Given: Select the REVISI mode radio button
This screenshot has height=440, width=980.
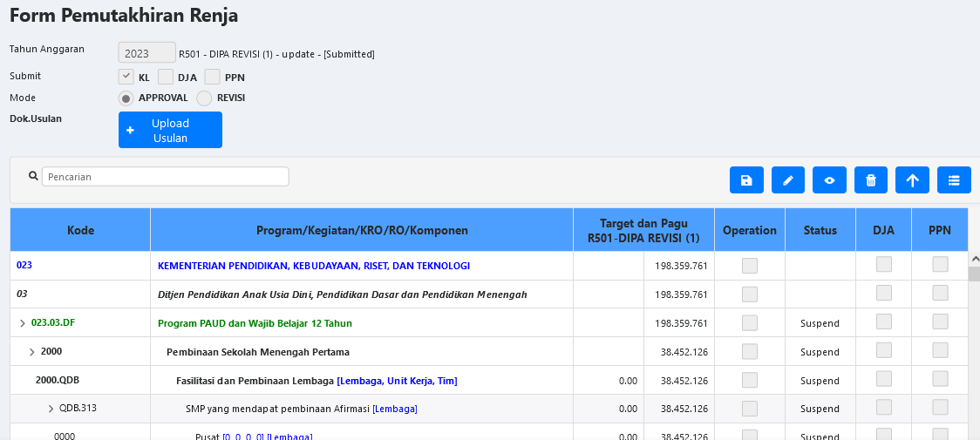Looking at the screenshot, I should (x=204, y=98).
